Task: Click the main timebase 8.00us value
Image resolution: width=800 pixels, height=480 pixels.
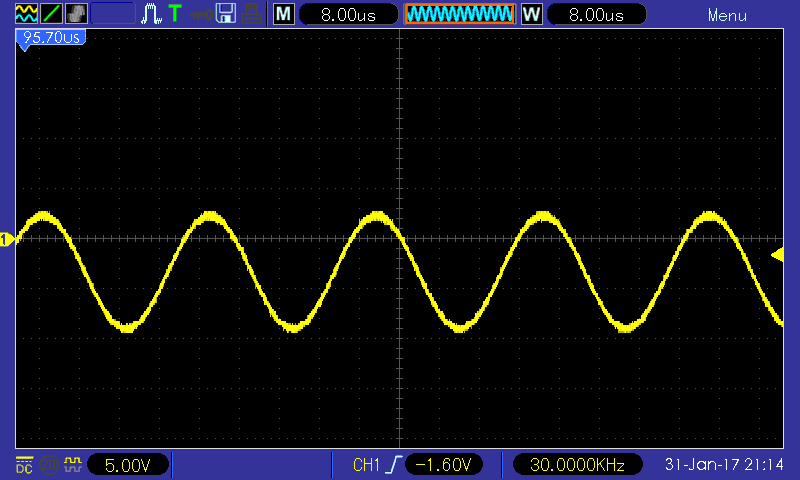Action: coord(348,14)
